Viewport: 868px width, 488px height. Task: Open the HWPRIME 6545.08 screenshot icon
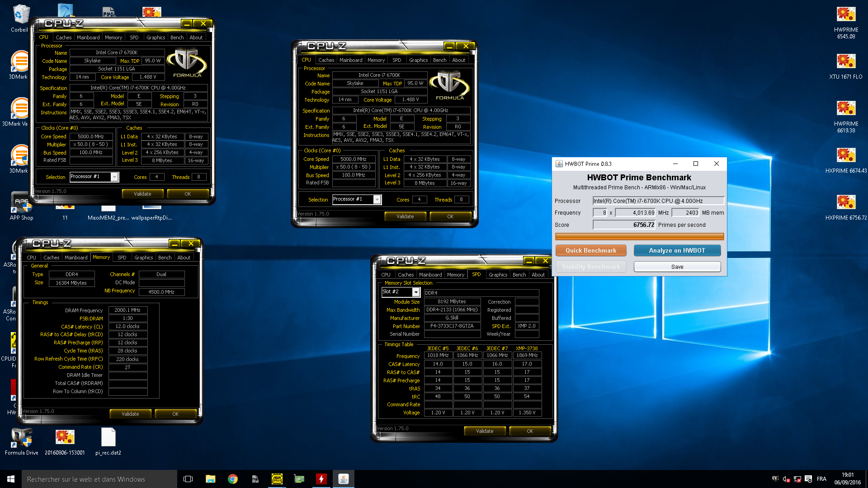[x=846, y=23]
